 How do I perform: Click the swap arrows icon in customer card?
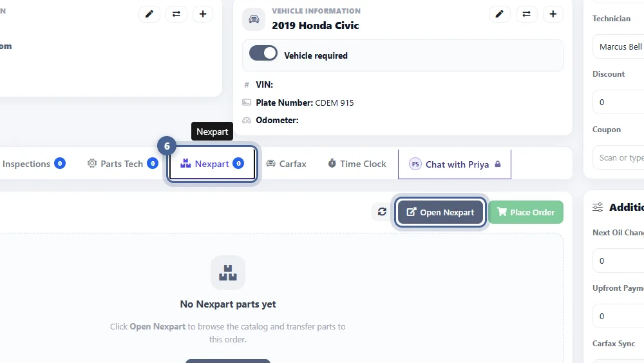[x=176, y=14]
